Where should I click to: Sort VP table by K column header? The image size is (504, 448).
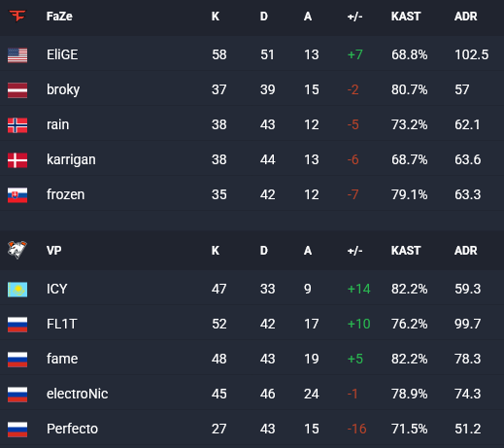click(216, 251)
